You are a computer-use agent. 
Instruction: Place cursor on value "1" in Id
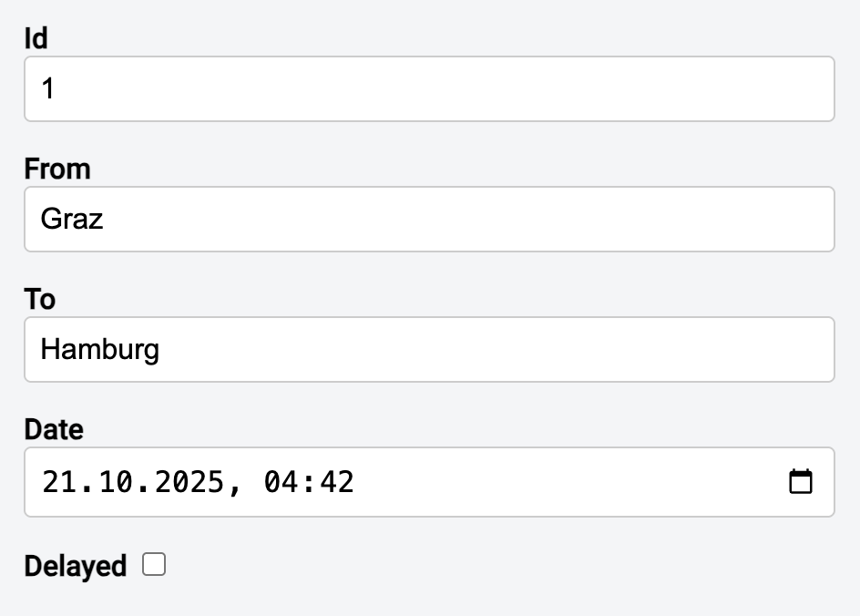(48, 89)
